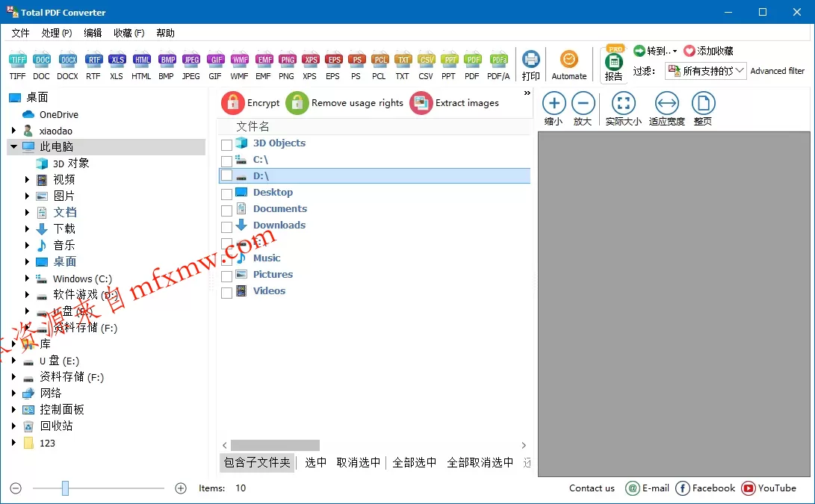
Task: Open the 编辑 menu
Action: coord(93,33)
